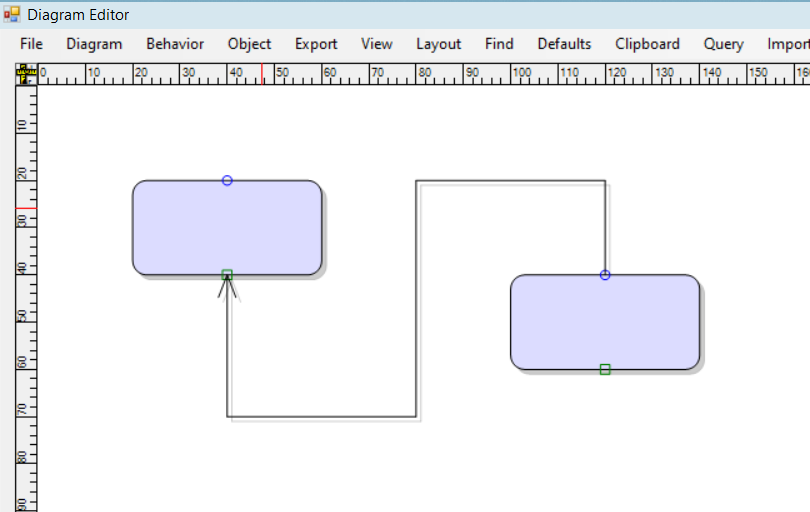Image resolution: width=810 pixels, height=512 pixels.
Task: Open the Defaults menu
Action: (x=564, y=44)
